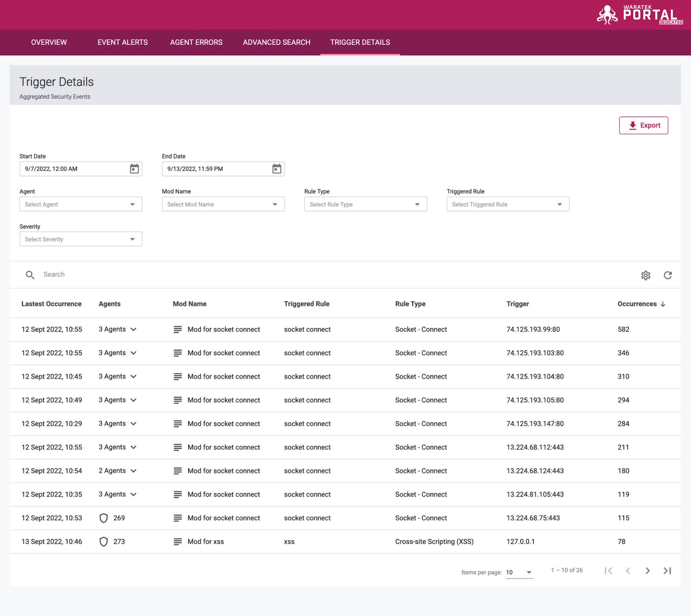Open mod details icon for 74.125.193.99:80 row

tap(178, 330)
